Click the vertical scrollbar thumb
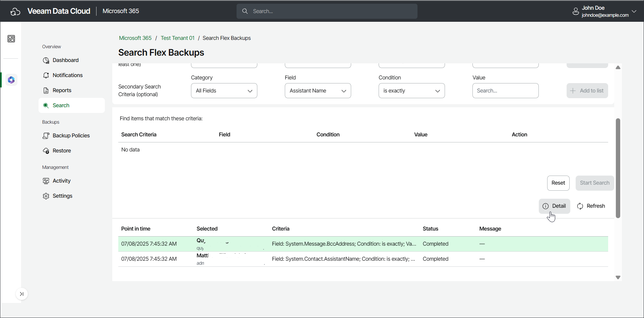Viewport: 644px width, 318px height. point(618,168)
